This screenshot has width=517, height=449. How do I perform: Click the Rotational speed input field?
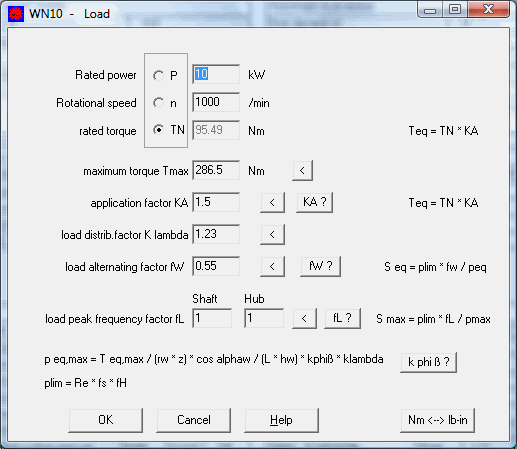(x=216, y=102)
